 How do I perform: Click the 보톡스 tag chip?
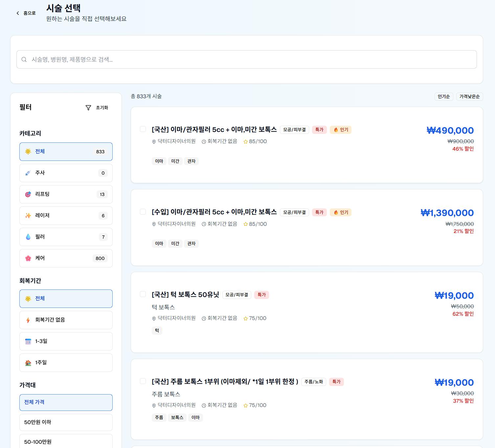(177, 417)
